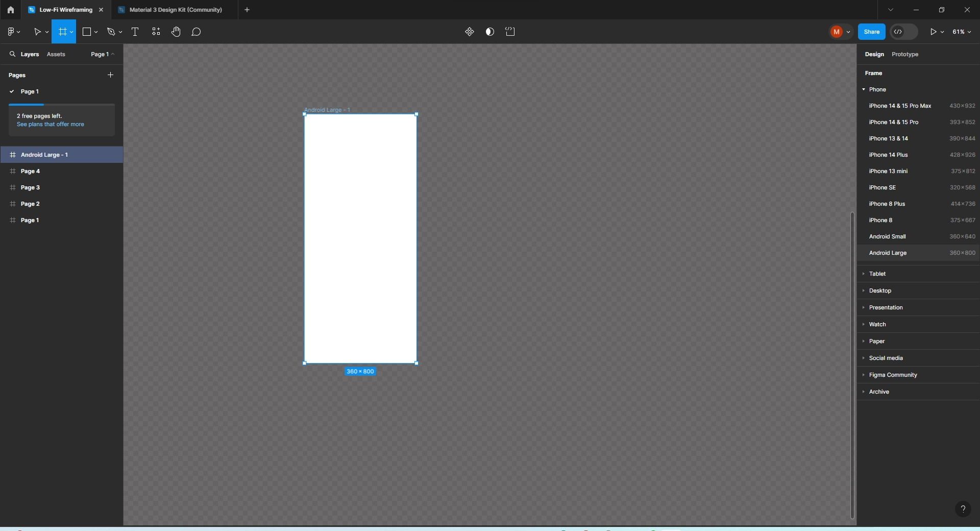Screen dimensions: 980x531
Task: Open the Resources components tool
Action: 156,32
